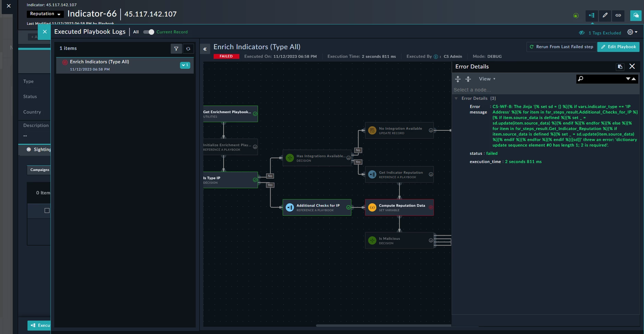Click Rerun From Last Failed step
Image resolution: width=644 pixels, height=334 pixels.
[x=562, y=47]
